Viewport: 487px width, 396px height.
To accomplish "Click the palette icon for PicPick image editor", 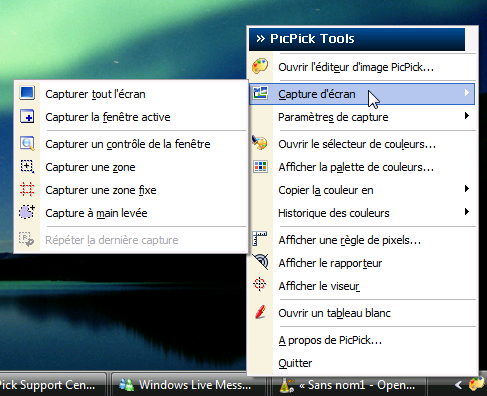I will pos(260,66).
